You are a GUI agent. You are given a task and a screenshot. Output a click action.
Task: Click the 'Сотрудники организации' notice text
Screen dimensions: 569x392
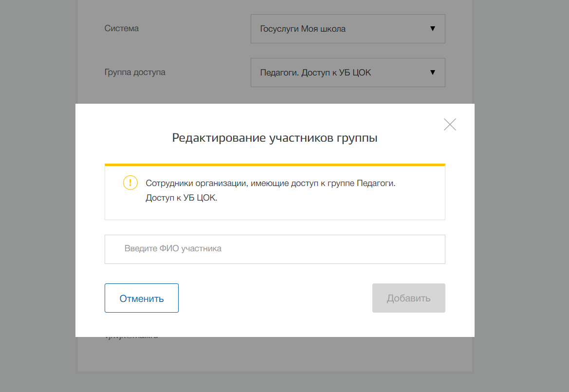click(x=271, y=184)
